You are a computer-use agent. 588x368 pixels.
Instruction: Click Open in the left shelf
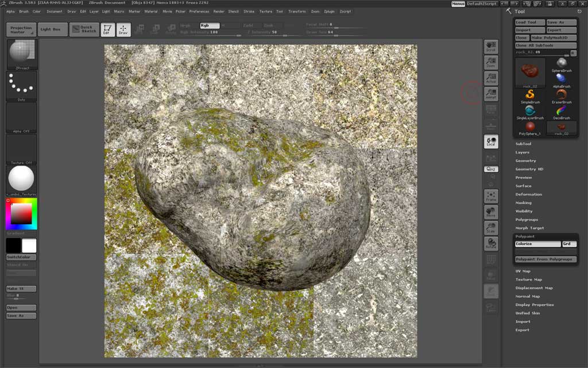21,308
